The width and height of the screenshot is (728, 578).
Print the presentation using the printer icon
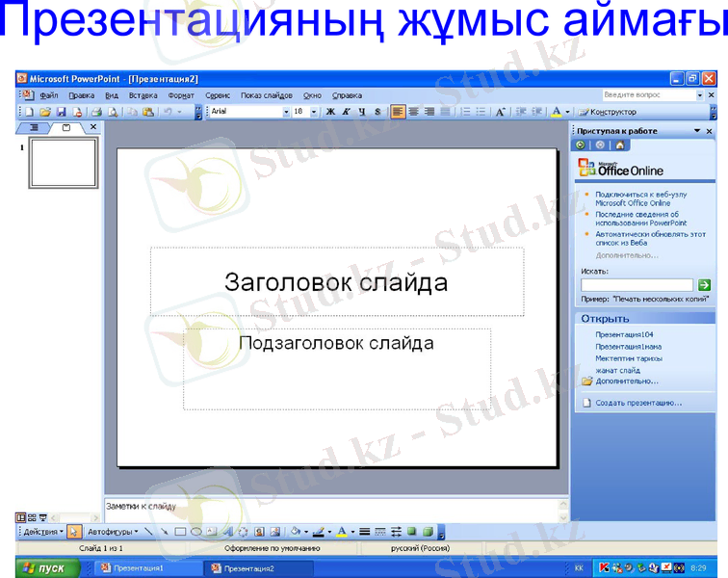click(x=96, y=112)
